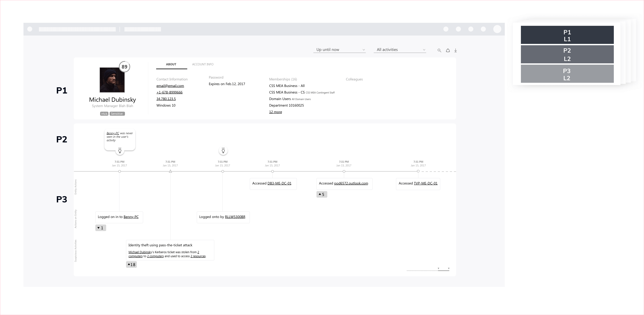Image resolution: width=644 pixels, height=315 pixels.
Task: Expand the 5 hidden access events badge
Action: coord(322,194)
